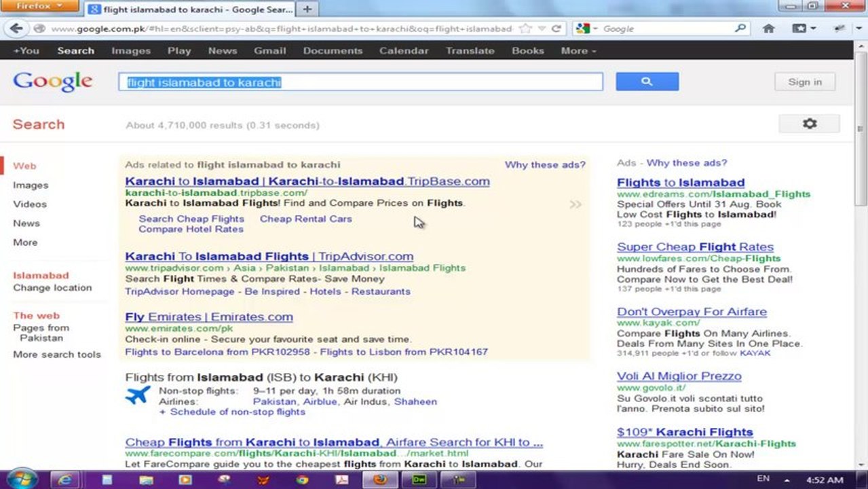The width and height of the screenshot is (868, 489).
Task: Switch to News results in the sidebar
Action: tap(26, 223)
